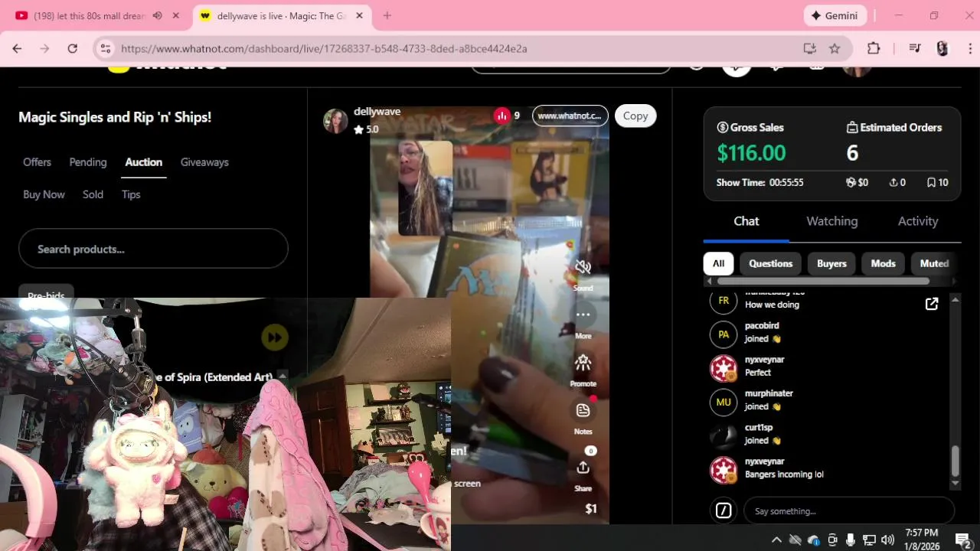Screen dimensions: 980x551
Task: Select the Chat tab
Action: [x=746, y=221]
